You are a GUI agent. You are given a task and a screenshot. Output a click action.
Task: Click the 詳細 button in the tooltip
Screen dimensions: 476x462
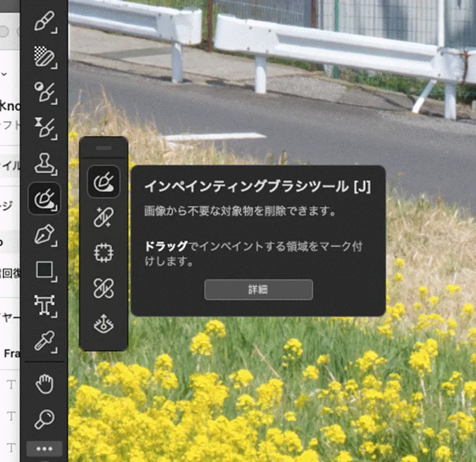[x=258, y=290]
